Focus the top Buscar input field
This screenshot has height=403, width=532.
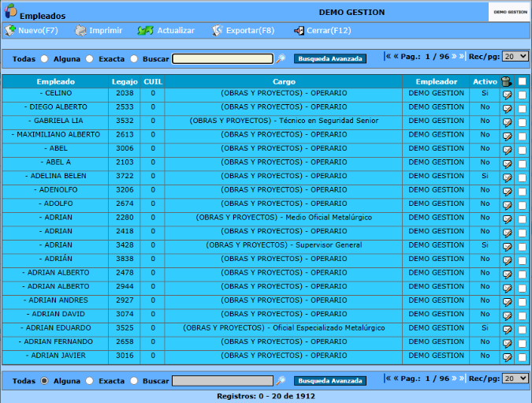(222, 58)
